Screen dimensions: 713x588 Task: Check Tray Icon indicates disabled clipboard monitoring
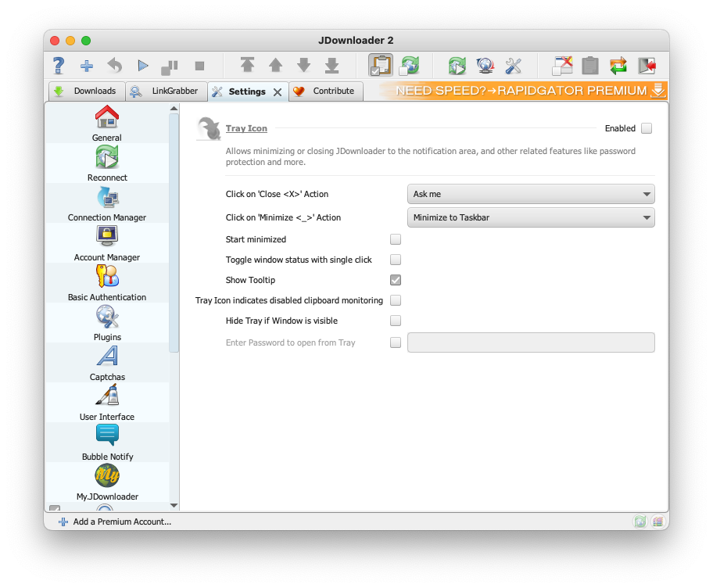pos(396,300)
